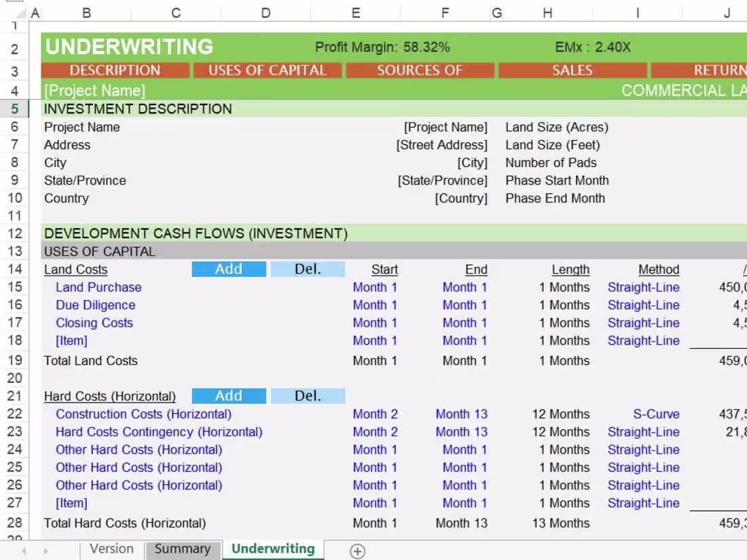Open the Start month dropdown for Construction Costs
The width and height of the screenshot is (747, 560).
tap(375, 413)
